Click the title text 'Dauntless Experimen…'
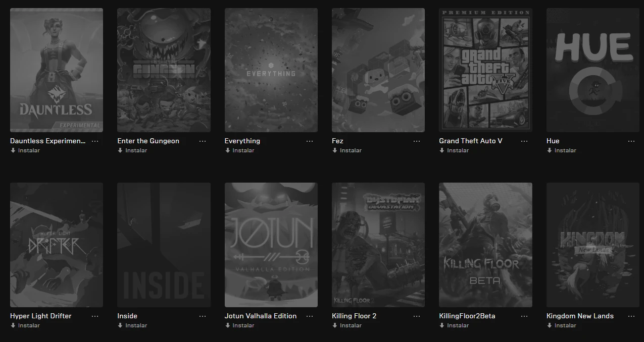Viewport: 644px width, 342px height. 48,141
